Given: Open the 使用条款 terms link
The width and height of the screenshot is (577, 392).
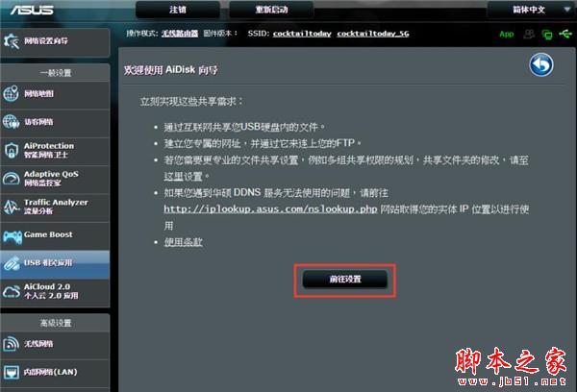Looking at the screenshot, I should tap(184, 242).
